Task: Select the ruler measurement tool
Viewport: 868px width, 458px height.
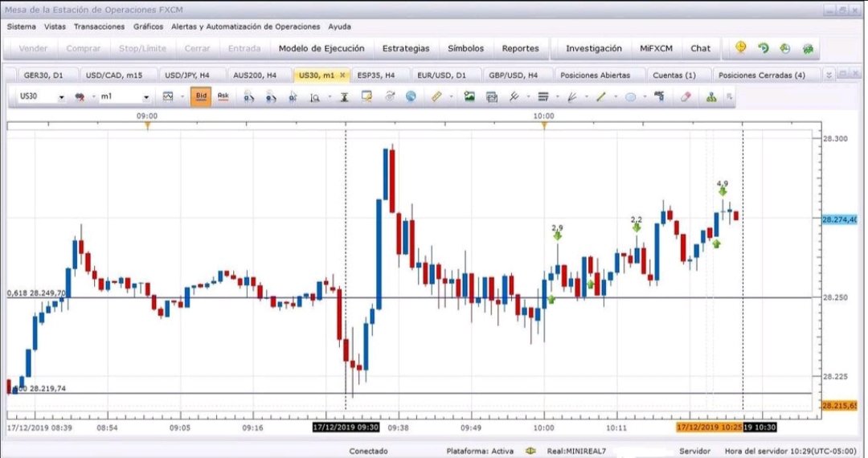Action: (436, 96)
